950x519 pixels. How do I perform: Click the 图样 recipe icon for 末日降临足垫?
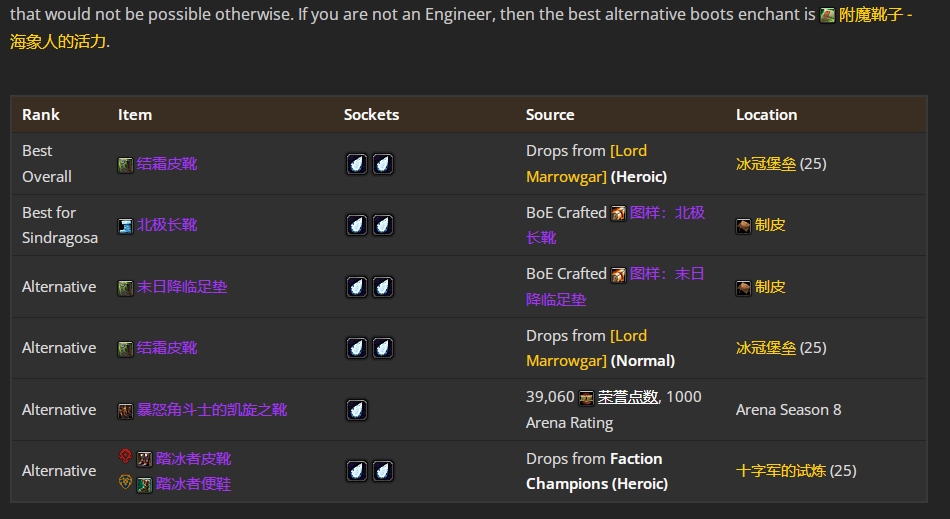618,274
